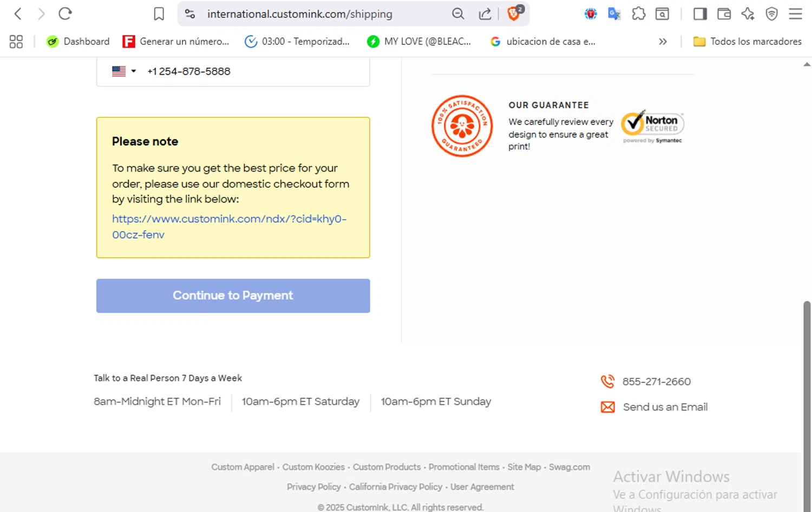Image resolution: width=812 pixels, height=512 pixels.
Task: Open country flag phone code dropdown
Action: (124, 71)
